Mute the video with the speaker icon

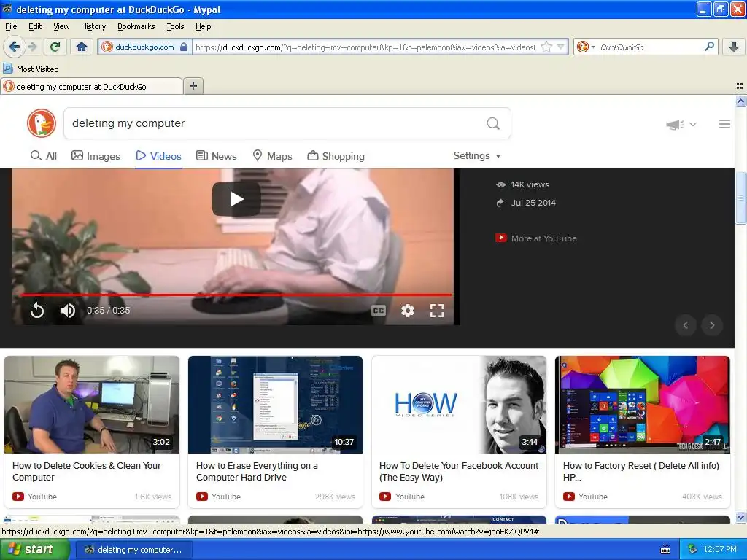(67, 311)
